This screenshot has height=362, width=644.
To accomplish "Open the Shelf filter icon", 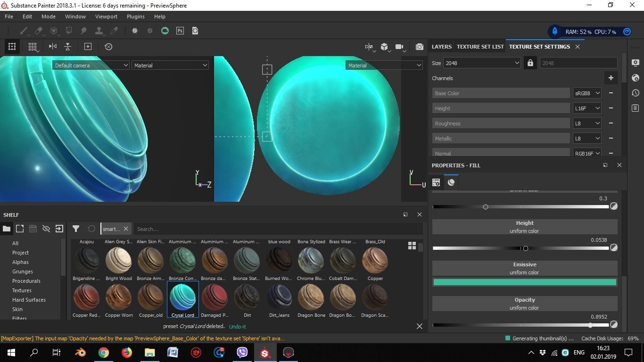I will click(x=76, y=229).
